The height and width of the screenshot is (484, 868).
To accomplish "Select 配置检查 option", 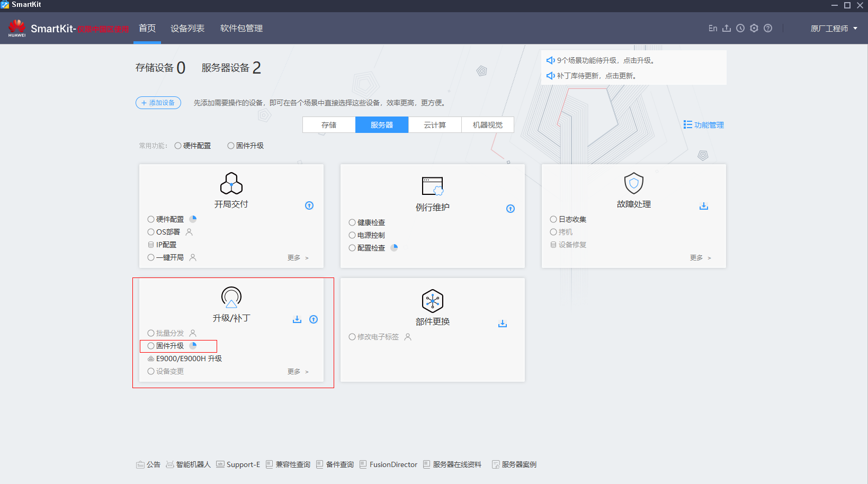I will coord(367,248).
